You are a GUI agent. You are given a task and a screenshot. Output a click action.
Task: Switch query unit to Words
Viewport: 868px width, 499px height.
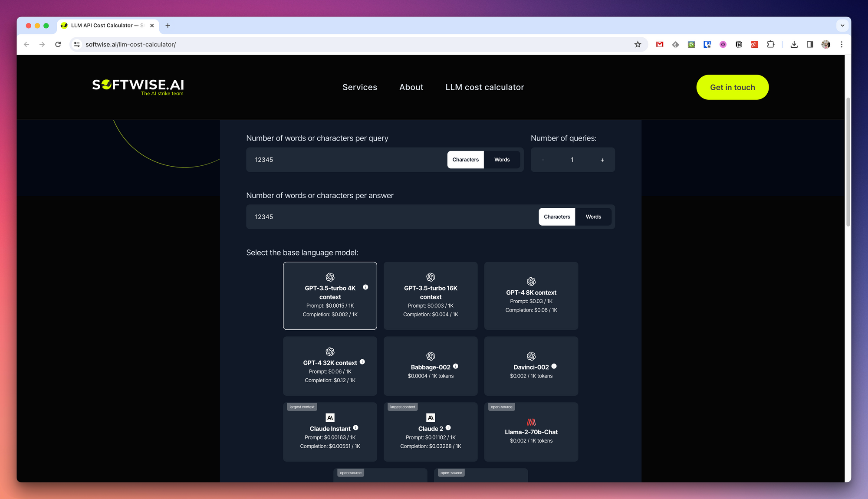[x=502, y=160]
